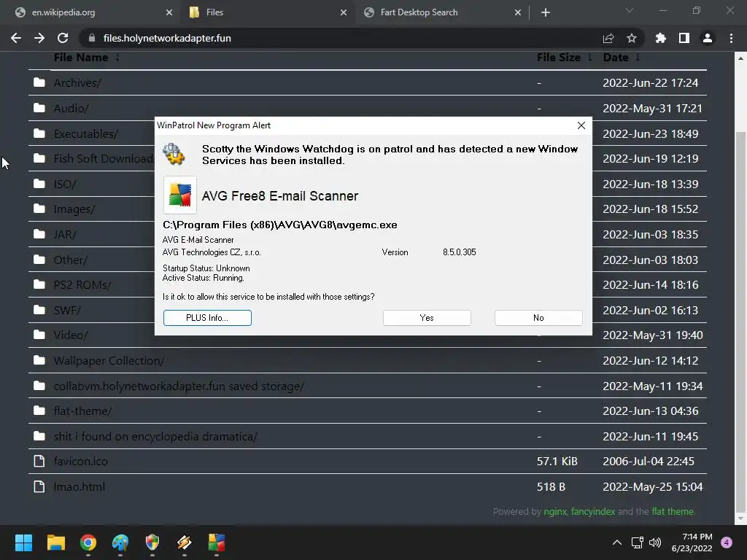
Task: Click Yes to allow the service
Action: pos(427,318)
